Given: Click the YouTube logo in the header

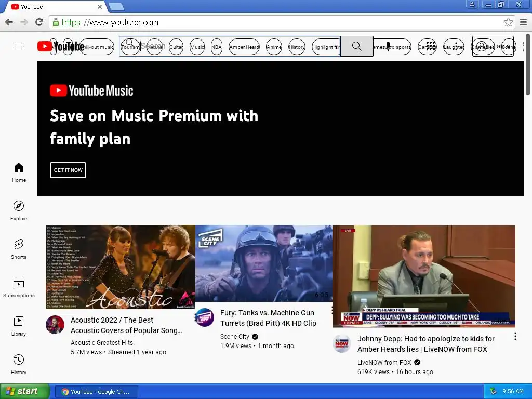Looking at the screenshot, I should tap(61, 46).
